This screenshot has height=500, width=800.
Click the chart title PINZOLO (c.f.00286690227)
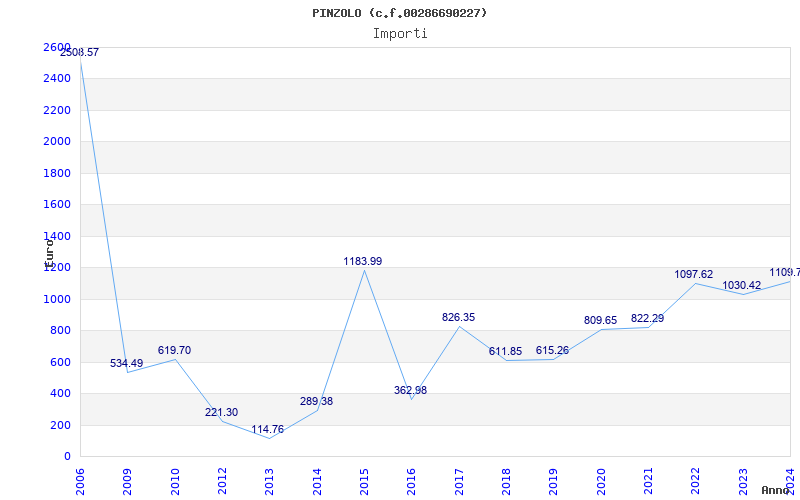(x=399, y=13)
